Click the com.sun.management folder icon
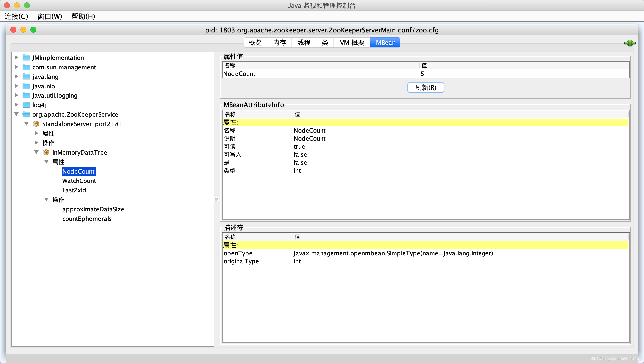This screenshot has width=644, height=363. coord(26,67)
